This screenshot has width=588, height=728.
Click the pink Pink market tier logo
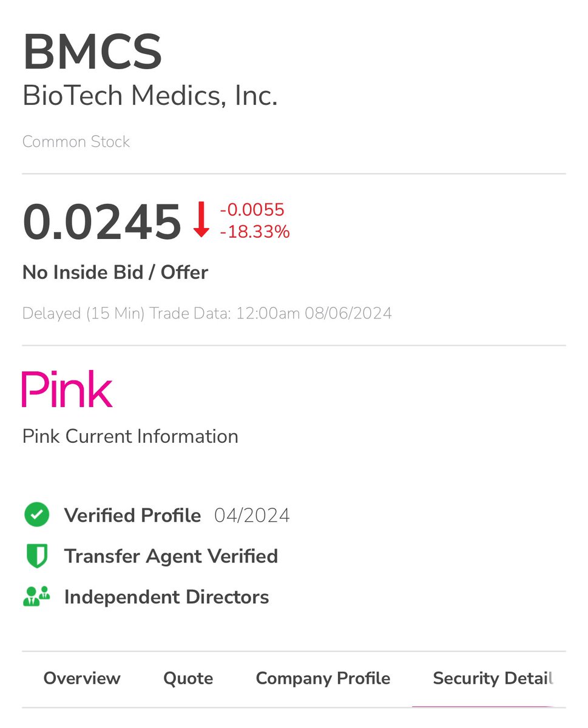[x=67, y=389]
